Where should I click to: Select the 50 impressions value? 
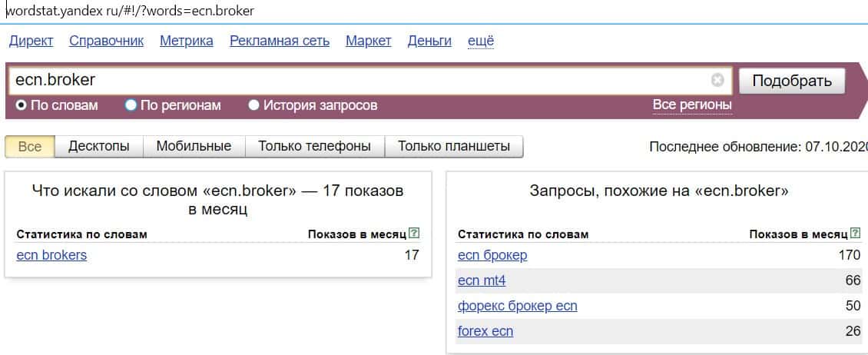click(x=853, y=306)
